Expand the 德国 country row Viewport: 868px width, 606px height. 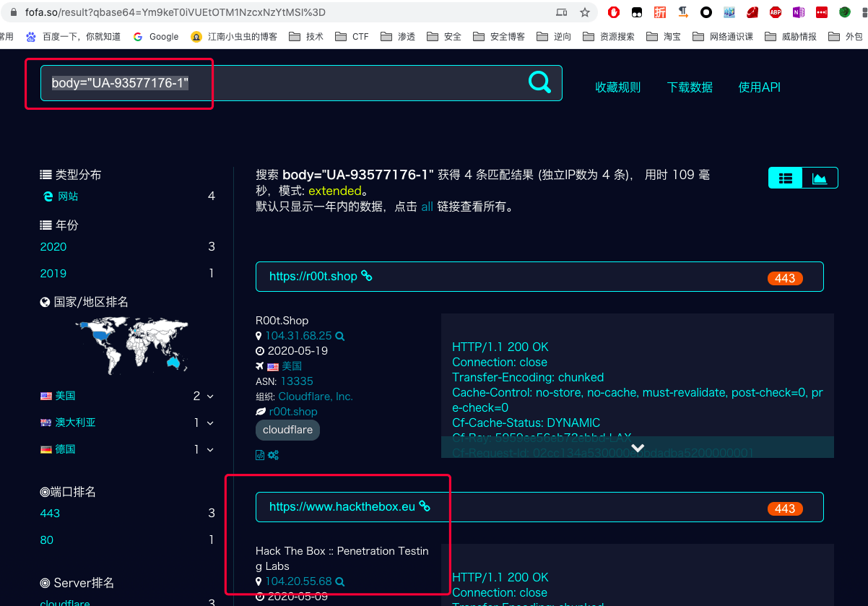coord(210,450)
